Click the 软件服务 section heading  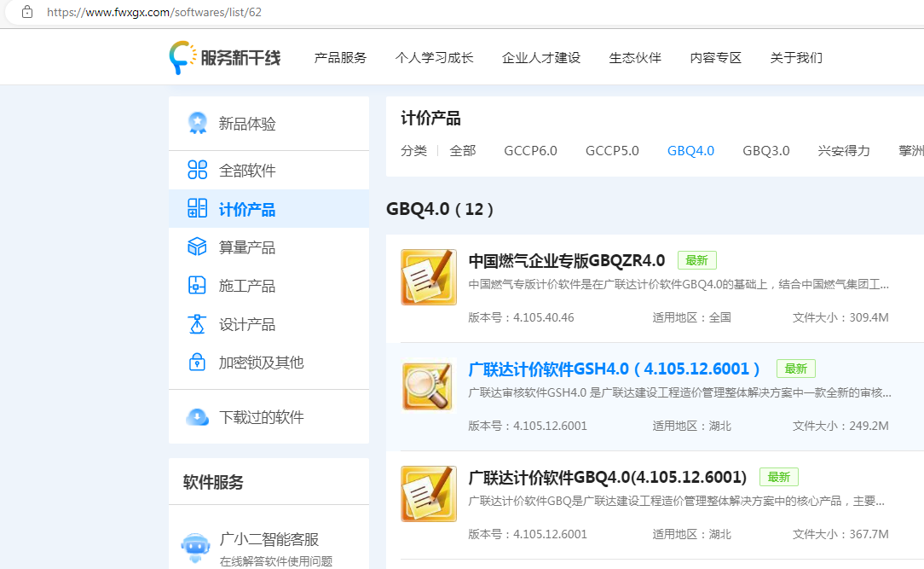213,482
